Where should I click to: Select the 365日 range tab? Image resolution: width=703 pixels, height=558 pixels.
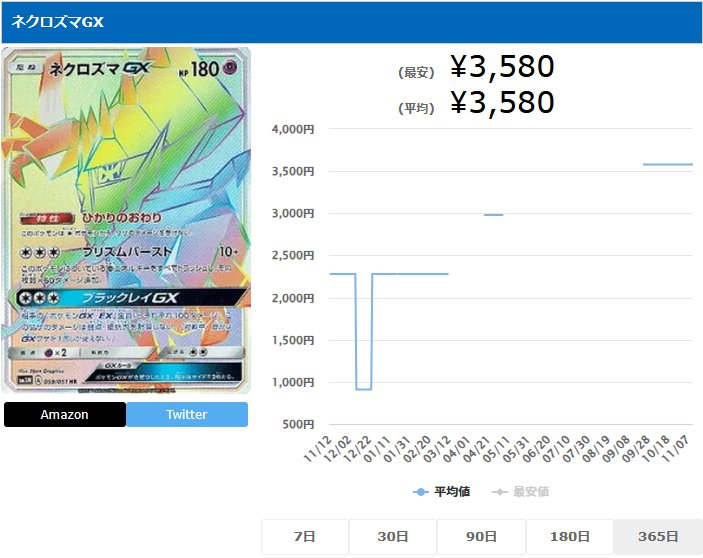[x=658, y=536]
